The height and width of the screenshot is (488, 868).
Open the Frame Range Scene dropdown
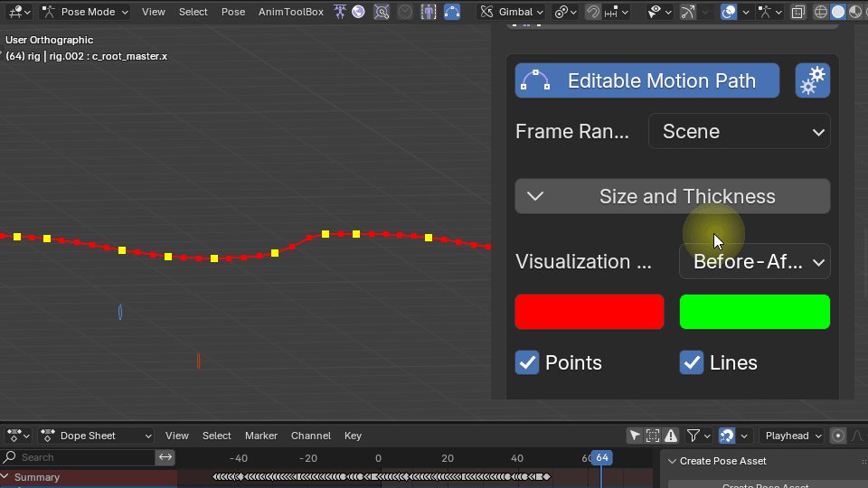pyautogui.click(x=739, y=132)
